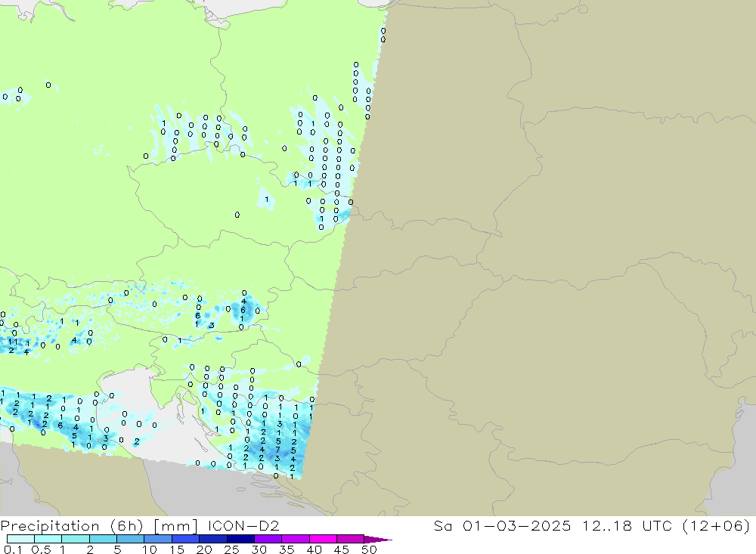Click the legend scale label '45'
Screen dimensions: 756x554
pyautogui.click(x=342, y=549)
